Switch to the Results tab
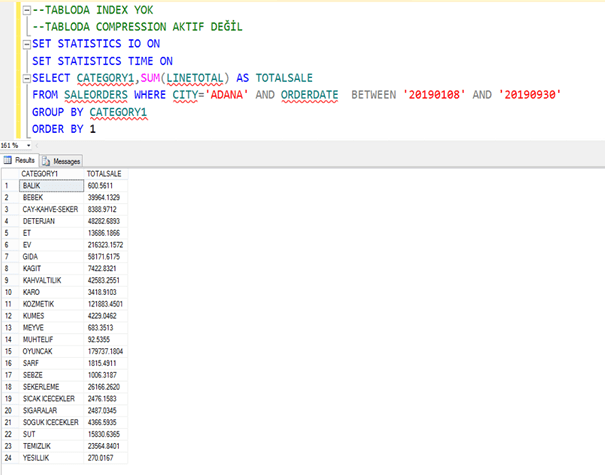605x475 pixels. pos(20,160)
